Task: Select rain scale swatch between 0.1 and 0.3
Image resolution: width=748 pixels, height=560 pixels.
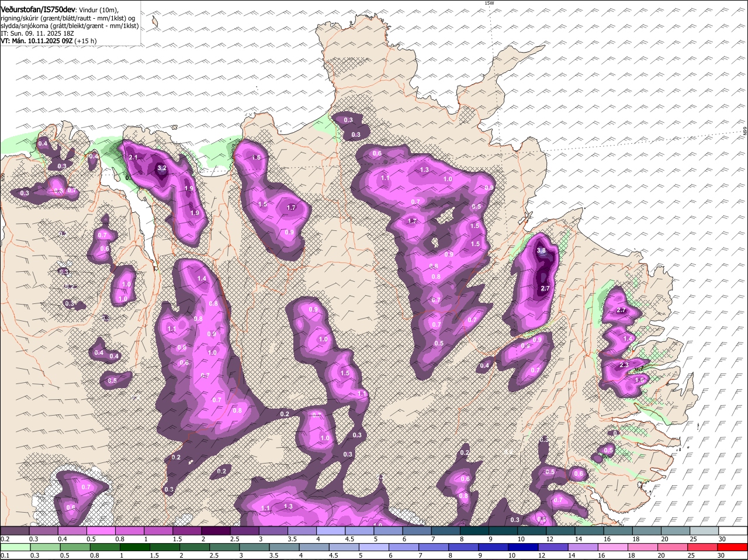Action: click(x=15, y=547)
